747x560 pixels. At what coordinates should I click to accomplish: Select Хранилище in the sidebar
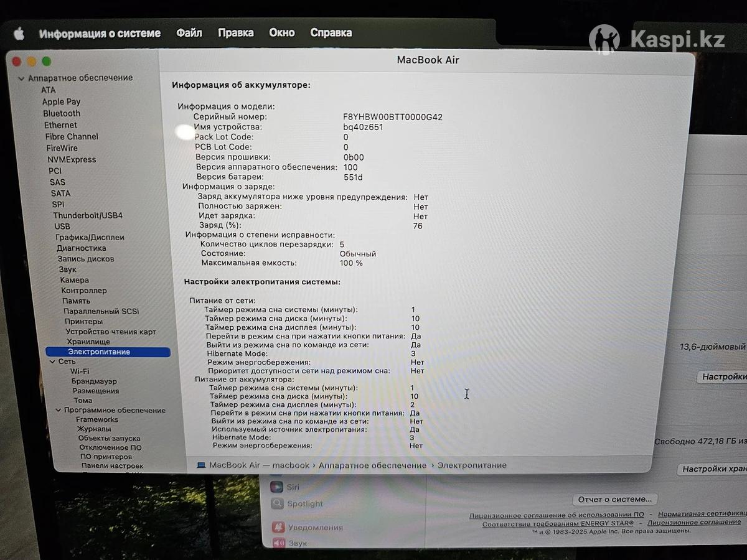[x=88, y=342]
